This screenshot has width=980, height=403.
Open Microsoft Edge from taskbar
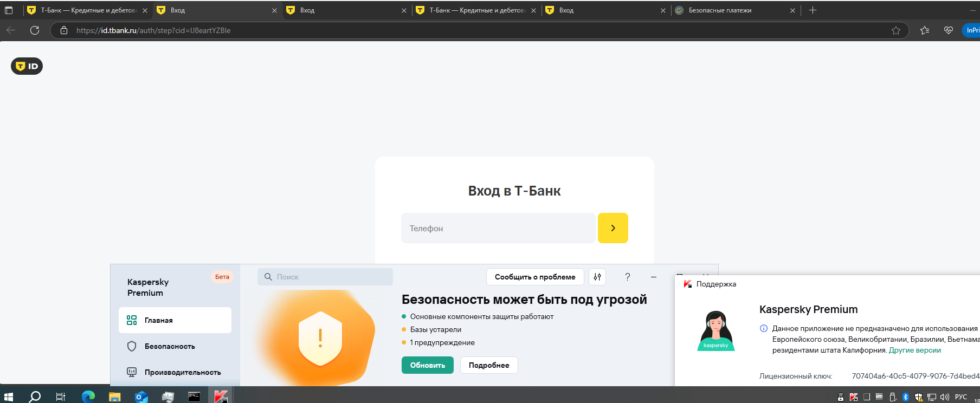(88, 397)
